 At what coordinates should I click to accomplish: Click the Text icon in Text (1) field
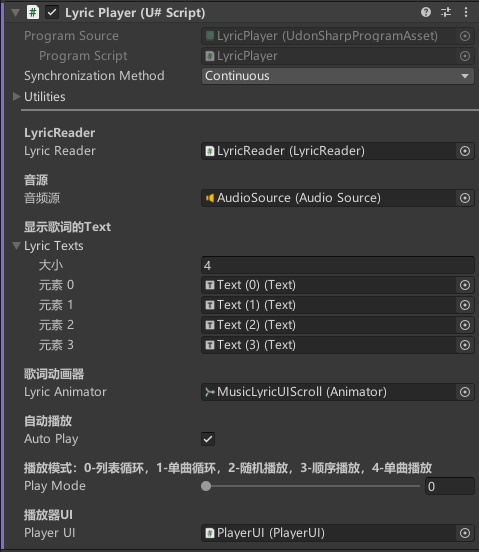[x=210, y=305]
